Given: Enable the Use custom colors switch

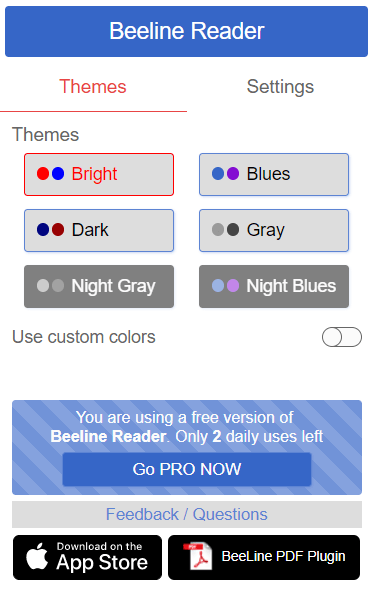Looking at the screenshot, I should click(342, 337).
